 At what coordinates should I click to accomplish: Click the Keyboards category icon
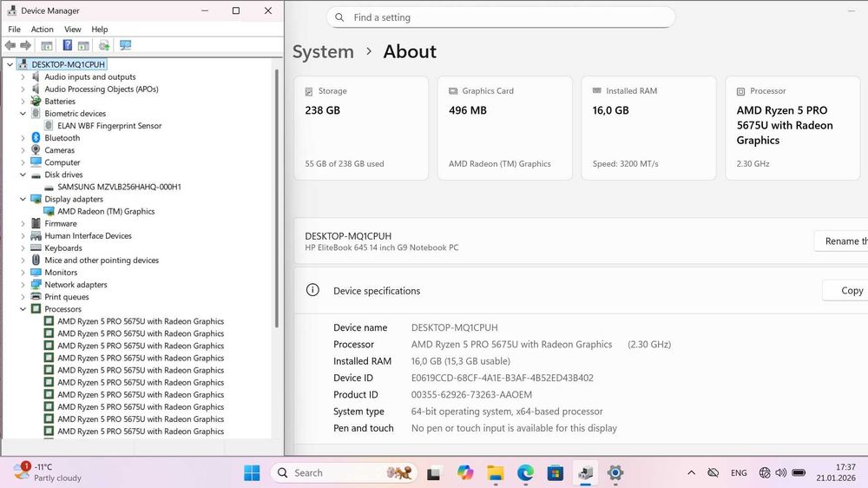coord(36,247)
